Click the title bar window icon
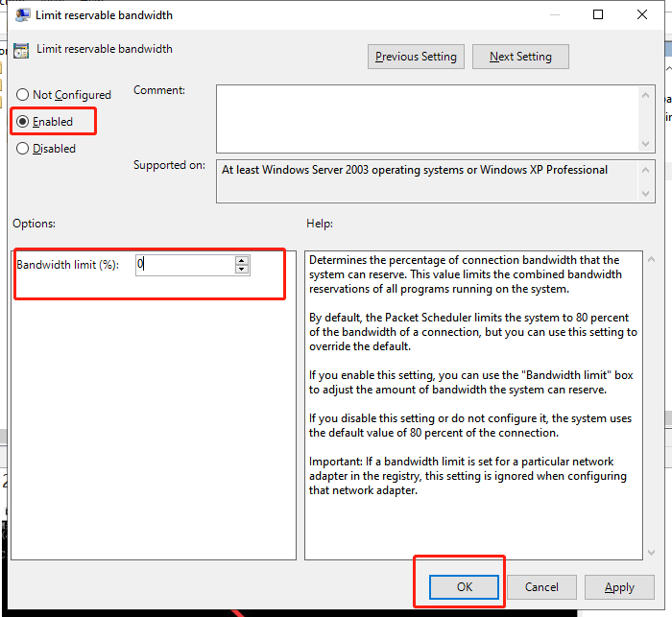Screen dimensions: 672x617 click(x=22, y=15)
